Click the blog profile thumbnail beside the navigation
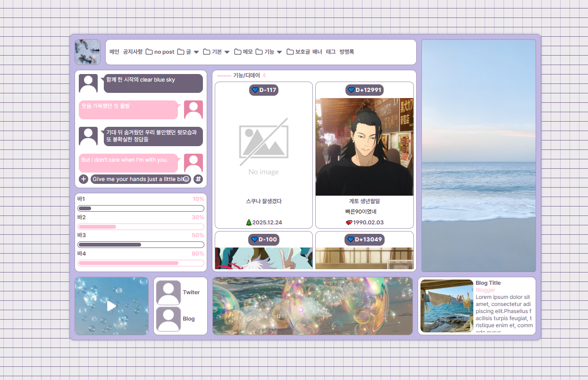The width and height of the screenshot is (588, 380). (87, 52)
